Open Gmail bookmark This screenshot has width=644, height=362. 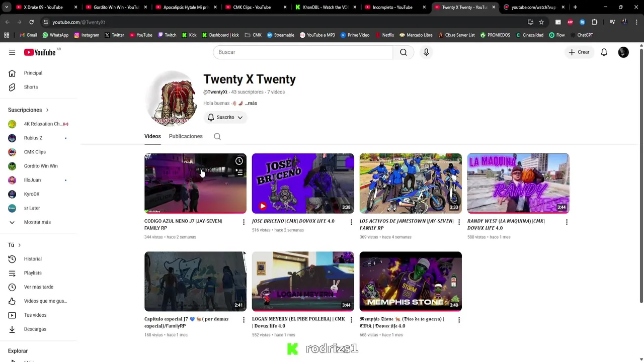point(28,35)
